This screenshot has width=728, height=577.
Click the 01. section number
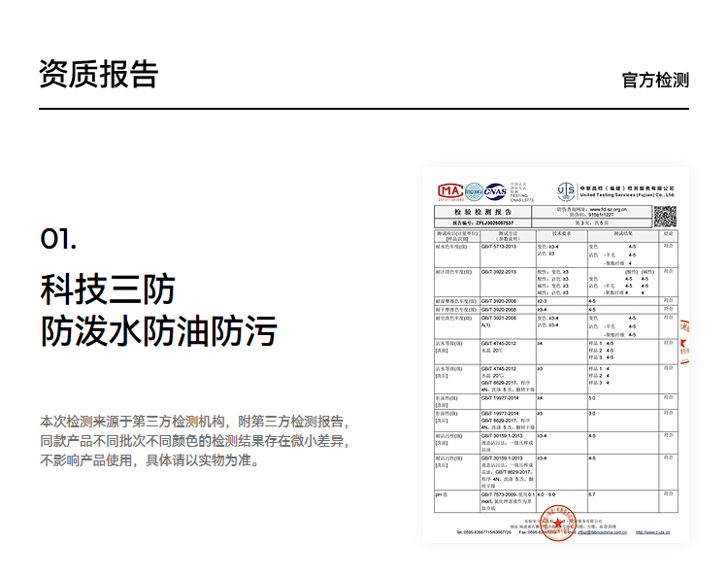click(x=58, y=239)
